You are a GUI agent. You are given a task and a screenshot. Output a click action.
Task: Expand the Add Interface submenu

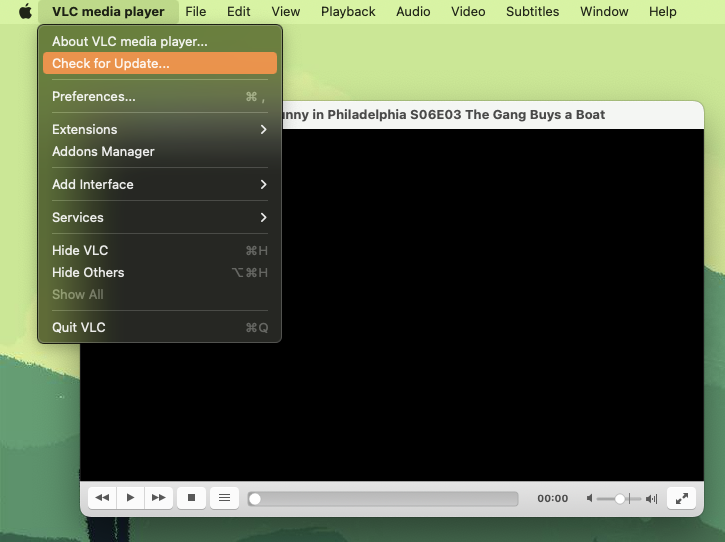tap(160, 185)
